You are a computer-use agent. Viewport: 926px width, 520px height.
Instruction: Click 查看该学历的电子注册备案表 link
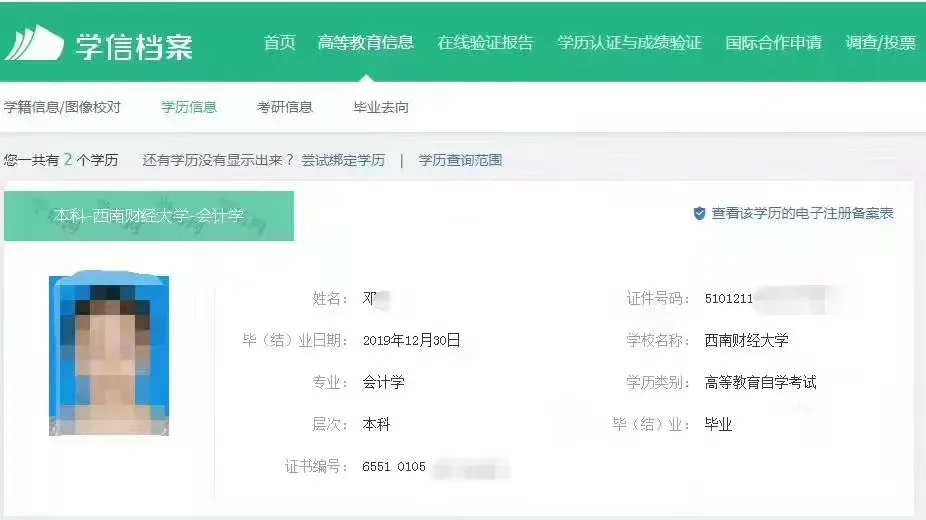802,214
